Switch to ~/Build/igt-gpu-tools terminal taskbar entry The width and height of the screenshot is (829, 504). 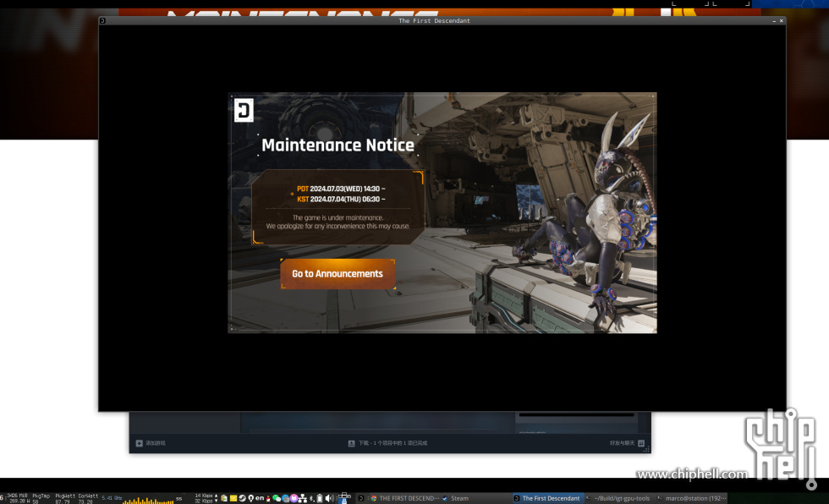(x=618, y=498)
